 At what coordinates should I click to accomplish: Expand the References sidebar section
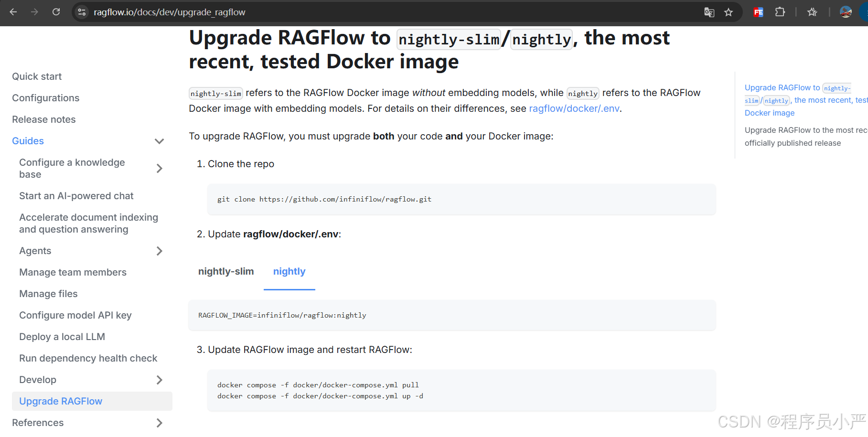pos(160,423)
